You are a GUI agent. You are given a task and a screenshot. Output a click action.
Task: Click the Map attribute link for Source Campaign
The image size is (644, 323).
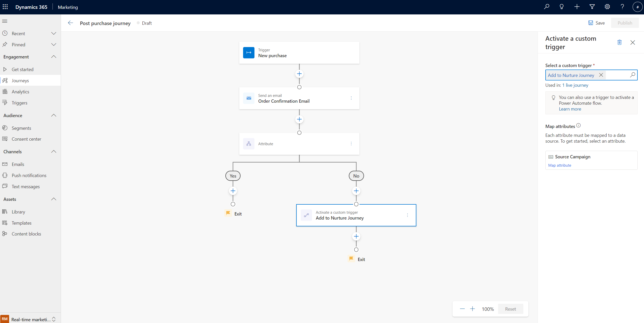tap(560, 165)
